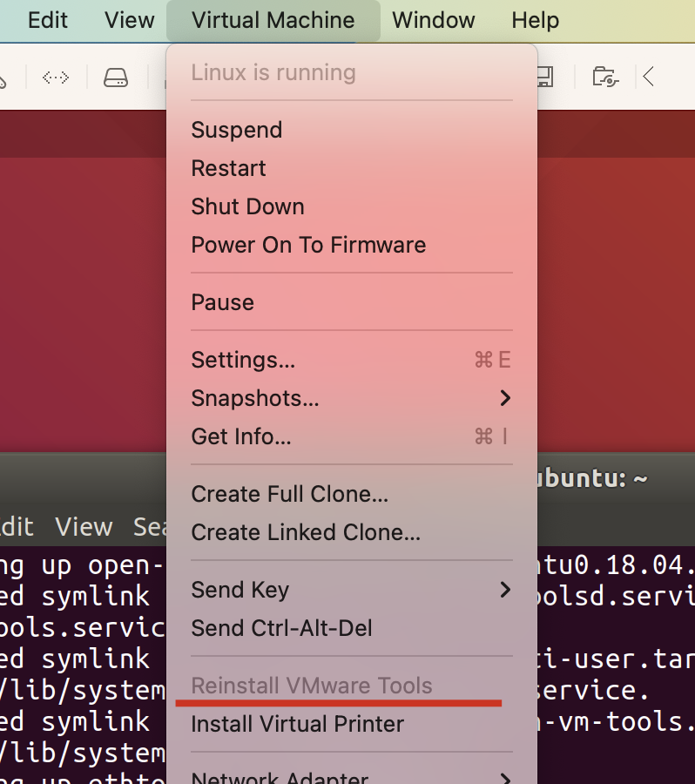Viewport: 695px width, 784px height.
Task: Click the hard disk icon in toolbar
Action: pos(116,78)
